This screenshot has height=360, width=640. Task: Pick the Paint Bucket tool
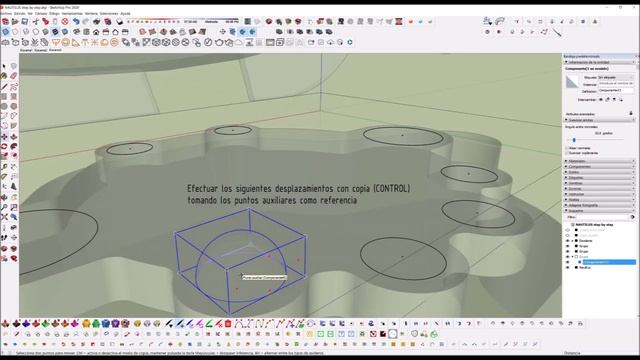4,76
